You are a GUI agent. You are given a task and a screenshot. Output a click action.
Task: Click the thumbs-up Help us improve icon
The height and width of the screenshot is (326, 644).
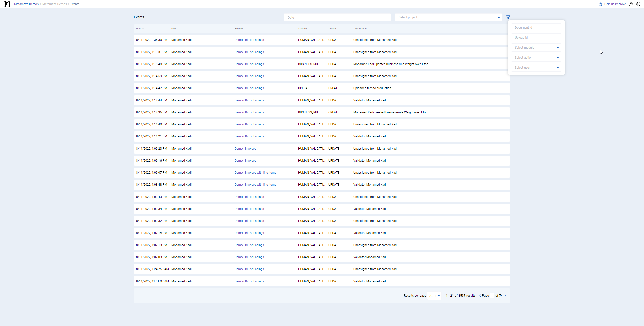600,4
